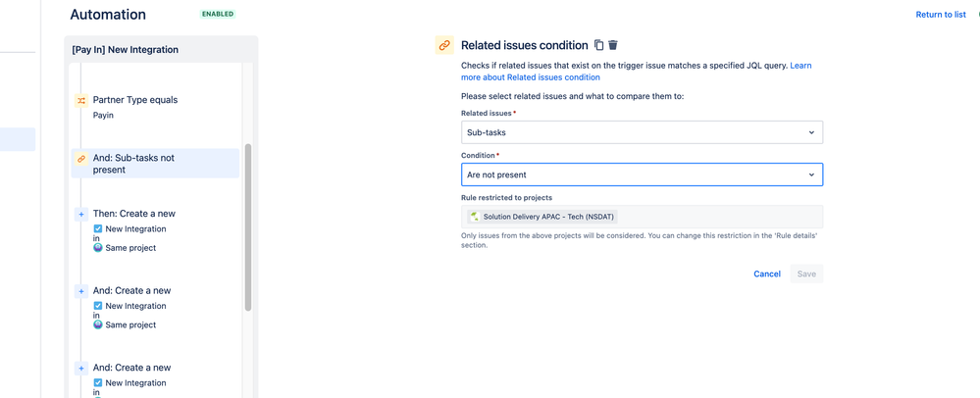Click the Return to list link
This screenshot has width=980, height=398.
940,15
